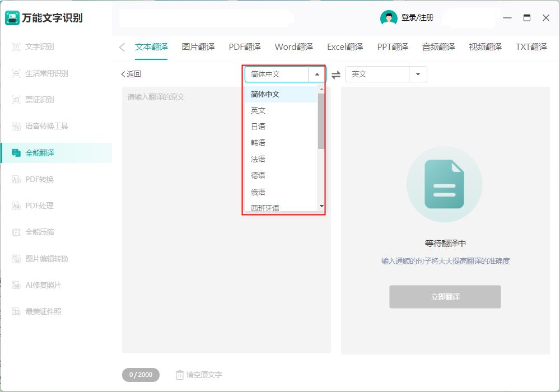
Task: Choose 法语 from the language list
Action: coord(281,159)
